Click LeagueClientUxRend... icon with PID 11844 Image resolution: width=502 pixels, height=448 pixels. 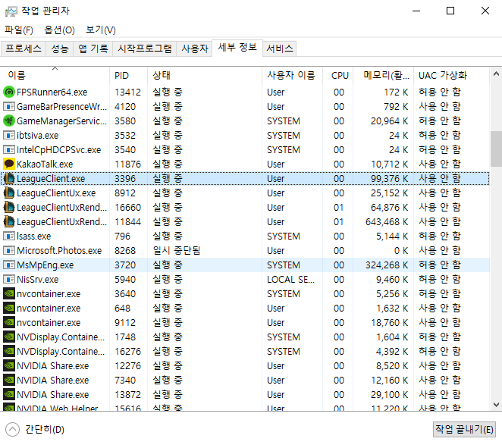(9, 222)
